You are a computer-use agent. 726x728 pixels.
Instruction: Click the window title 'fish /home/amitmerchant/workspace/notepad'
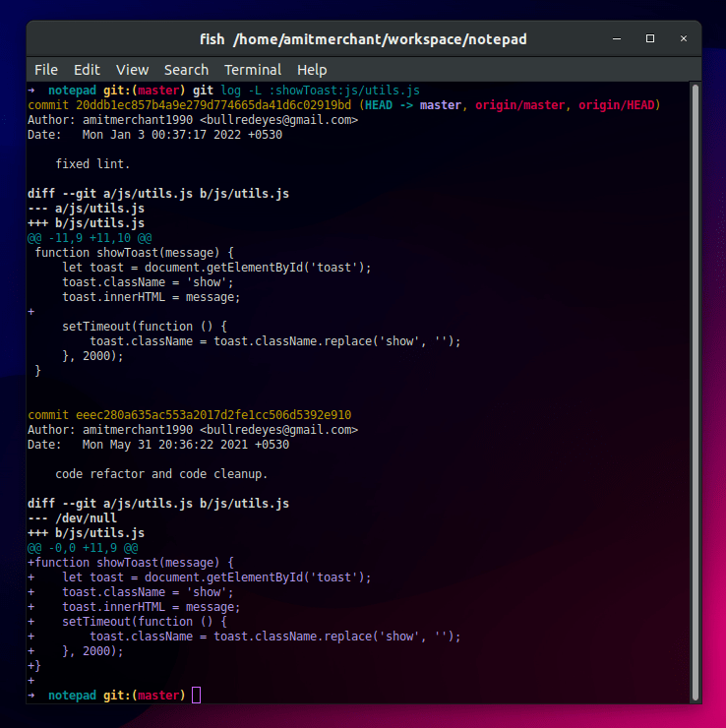click(363, 39)
